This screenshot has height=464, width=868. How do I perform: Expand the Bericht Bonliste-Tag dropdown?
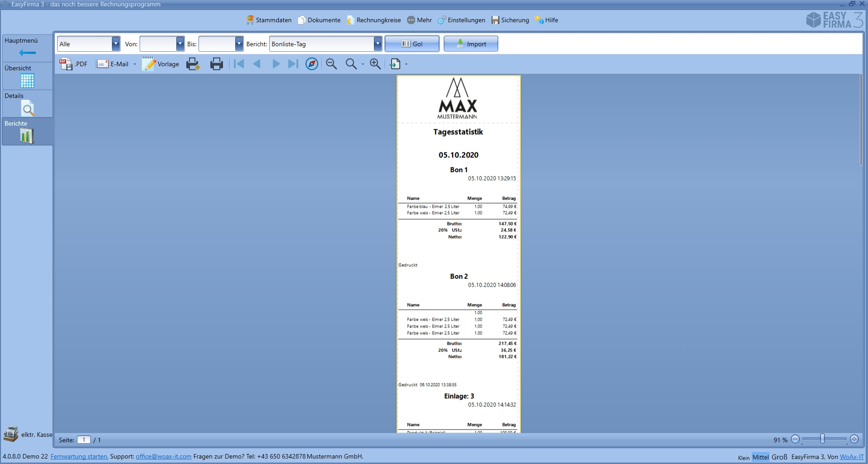click(378, 44)
